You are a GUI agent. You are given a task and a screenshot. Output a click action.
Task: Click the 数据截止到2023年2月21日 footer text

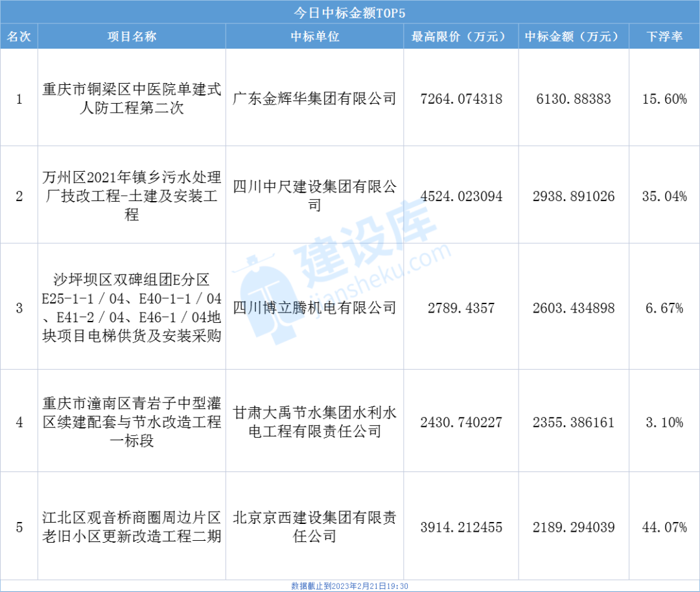click(349, 586)
